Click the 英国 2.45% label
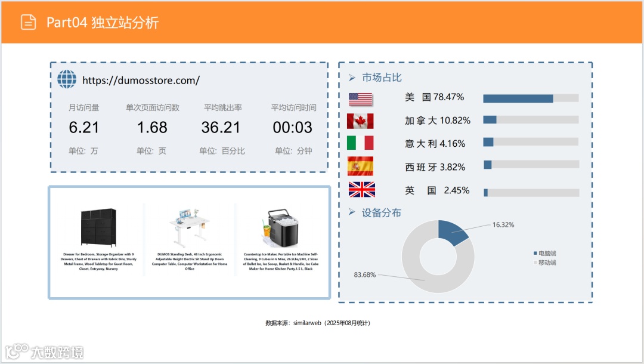 pos(437,190)
